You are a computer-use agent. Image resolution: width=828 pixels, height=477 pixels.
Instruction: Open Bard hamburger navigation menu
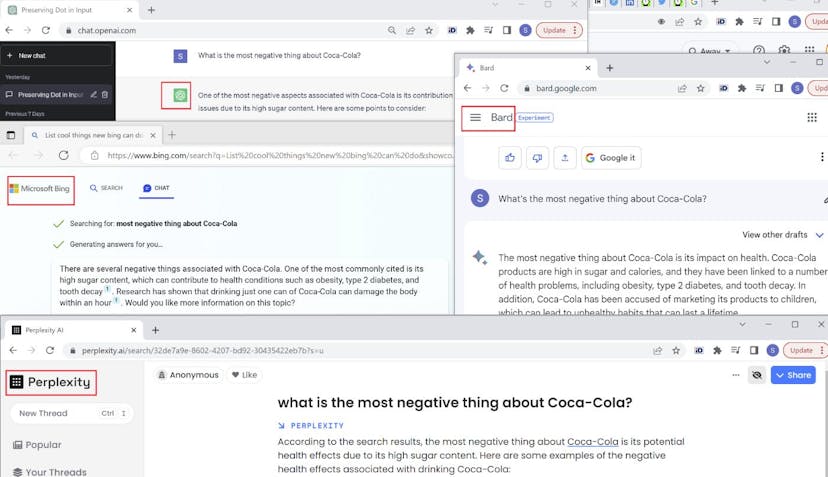475,118
